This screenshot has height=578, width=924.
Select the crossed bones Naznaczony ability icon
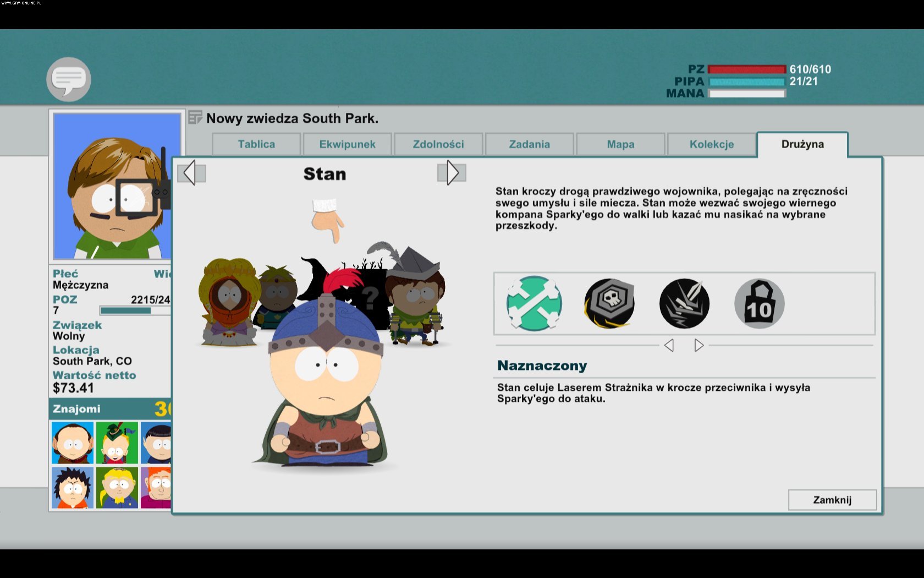[533, 303]
